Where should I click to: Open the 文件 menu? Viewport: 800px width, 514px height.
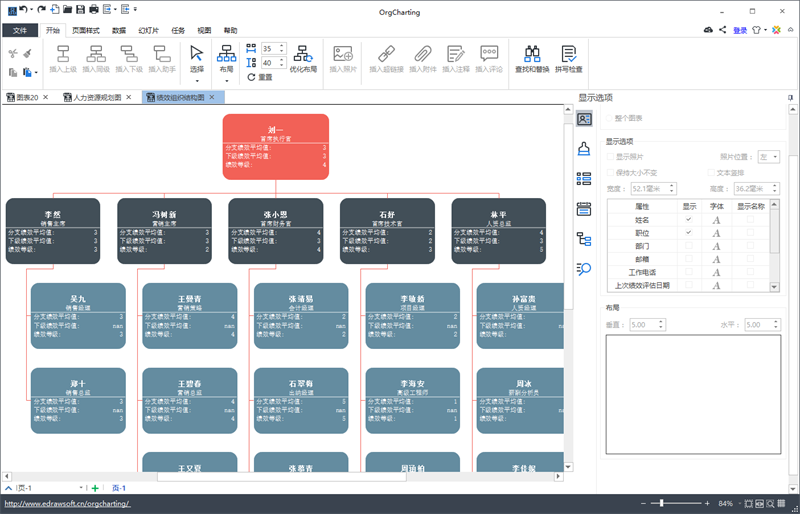pos(20,31)
